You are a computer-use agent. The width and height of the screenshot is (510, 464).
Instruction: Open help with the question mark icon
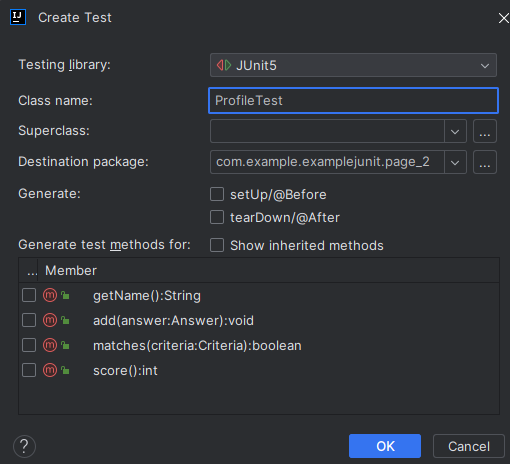[24, 446]
